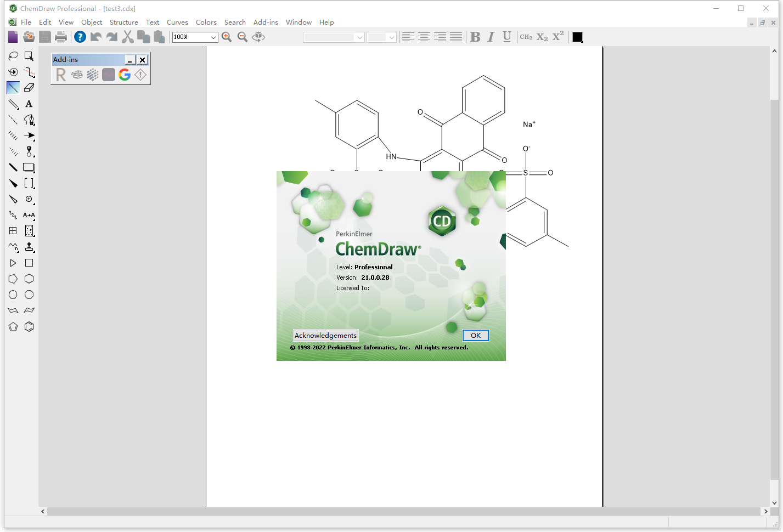
Task: Set left text alignment
Action: [408, 37]
